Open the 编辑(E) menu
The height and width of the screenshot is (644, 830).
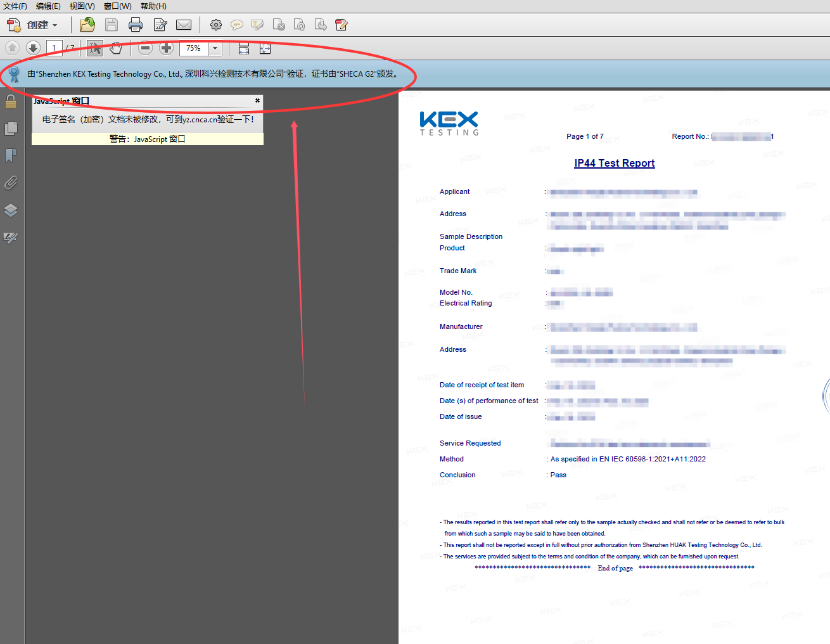tap(48, 6)
